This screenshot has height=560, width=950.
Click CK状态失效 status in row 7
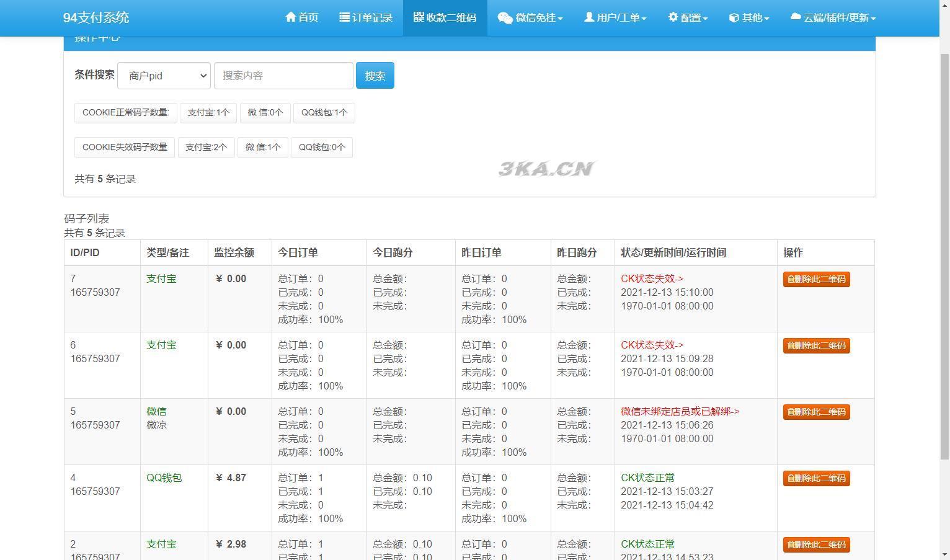[x=652, y=279]
